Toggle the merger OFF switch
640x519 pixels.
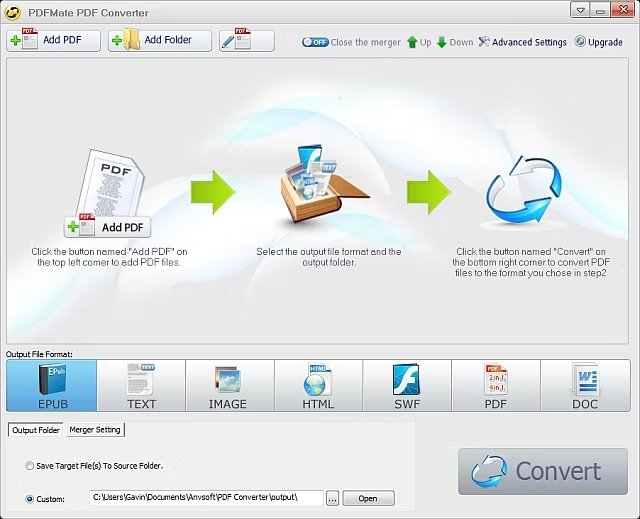(315, 42)
